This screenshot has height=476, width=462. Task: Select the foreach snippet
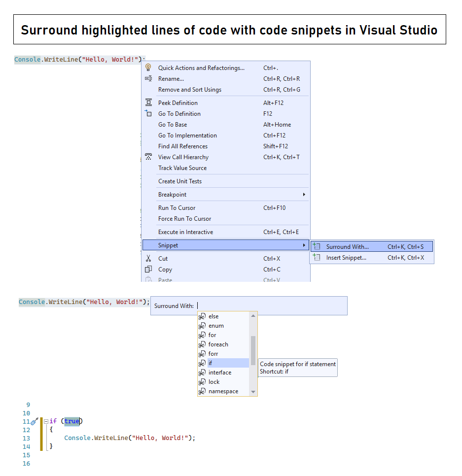(223, 344)
